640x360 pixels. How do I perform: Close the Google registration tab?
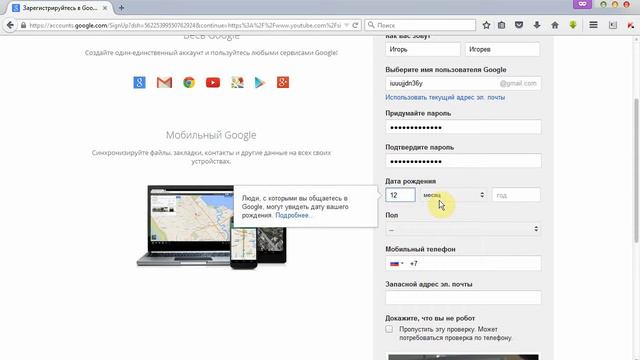pyautogui.click(x=105, y=8)
